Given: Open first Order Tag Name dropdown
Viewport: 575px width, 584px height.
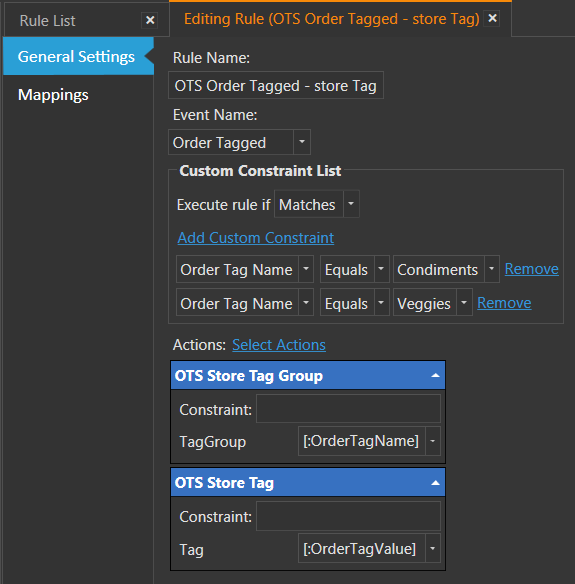Looking at the screenshot, I should pos(245,269).
